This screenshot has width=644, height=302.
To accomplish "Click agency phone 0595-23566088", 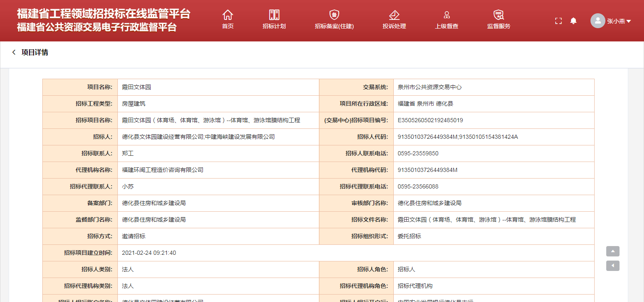I will pyautogui.click(x=418, y=186).
